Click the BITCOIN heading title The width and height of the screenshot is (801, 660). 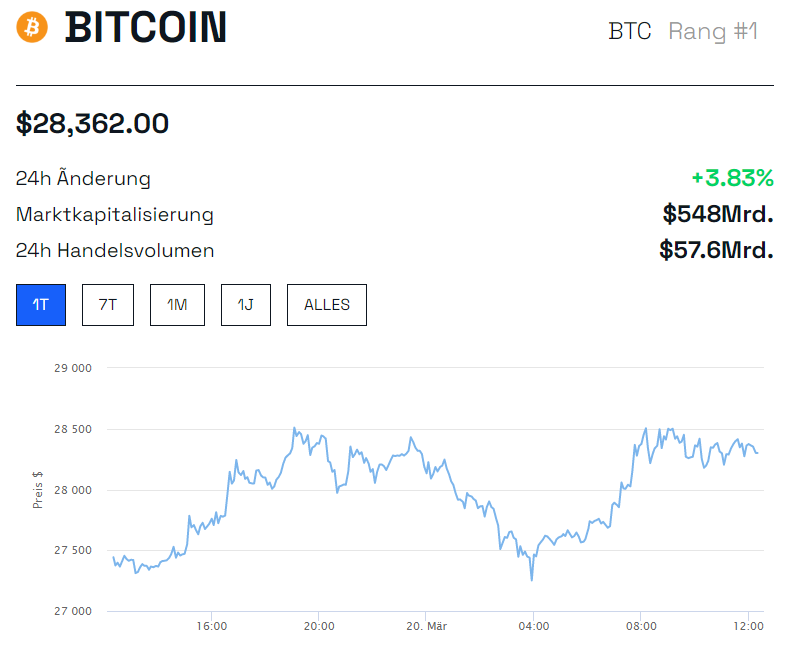146,28
